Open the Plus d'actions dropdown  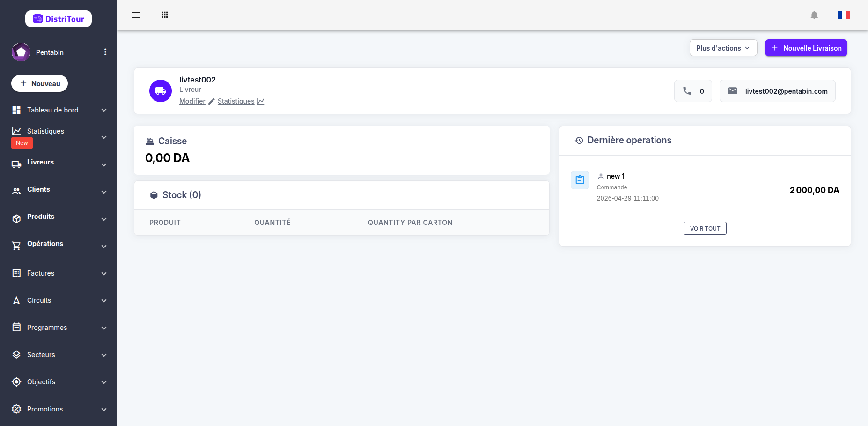point(723,48)
